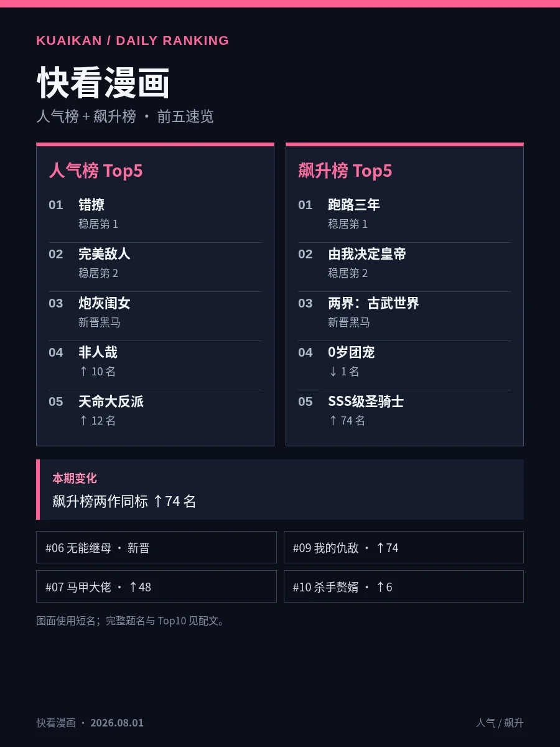Click the 本期变化 highlight banner
The width and height of the screenshot is (560, 747).
280,489
